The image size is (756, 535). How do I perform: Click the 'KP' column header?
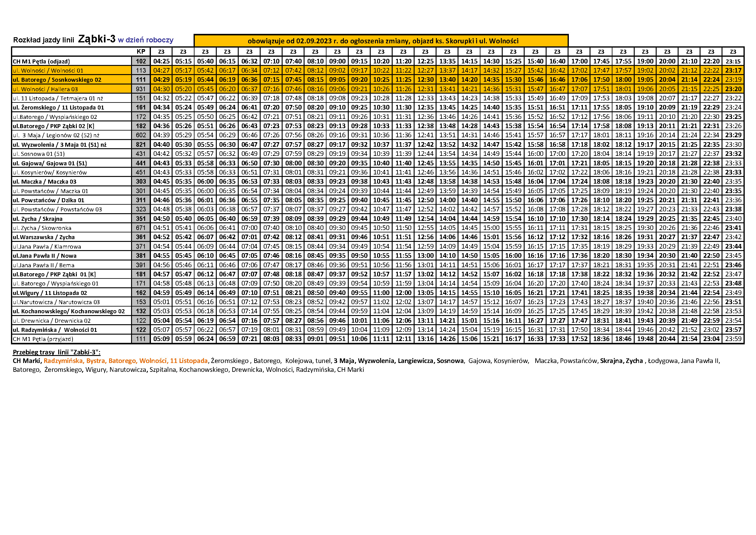point(141,51)
